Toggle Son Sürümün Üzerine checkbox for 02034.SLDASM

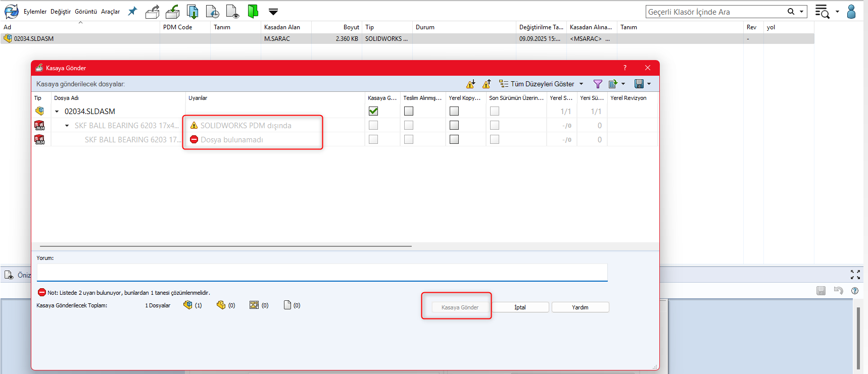pos(495,111)
